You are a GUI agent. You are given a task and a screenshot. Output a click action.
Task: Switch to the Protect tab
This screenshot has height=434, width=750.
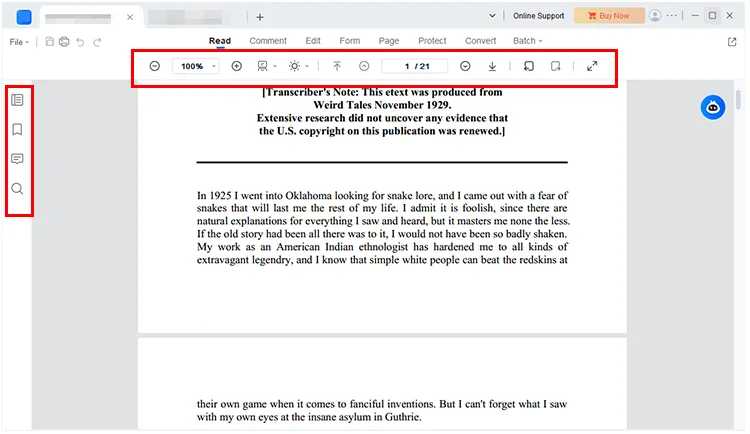pos(432,41)
